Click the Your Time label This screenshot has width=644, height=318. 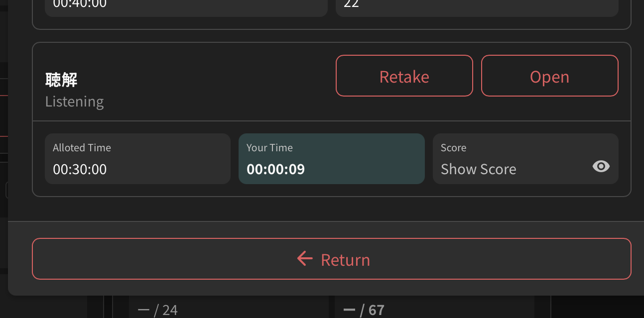269,148
